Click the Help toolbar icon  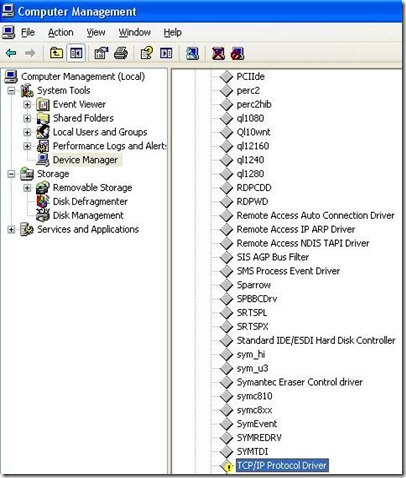146,53
